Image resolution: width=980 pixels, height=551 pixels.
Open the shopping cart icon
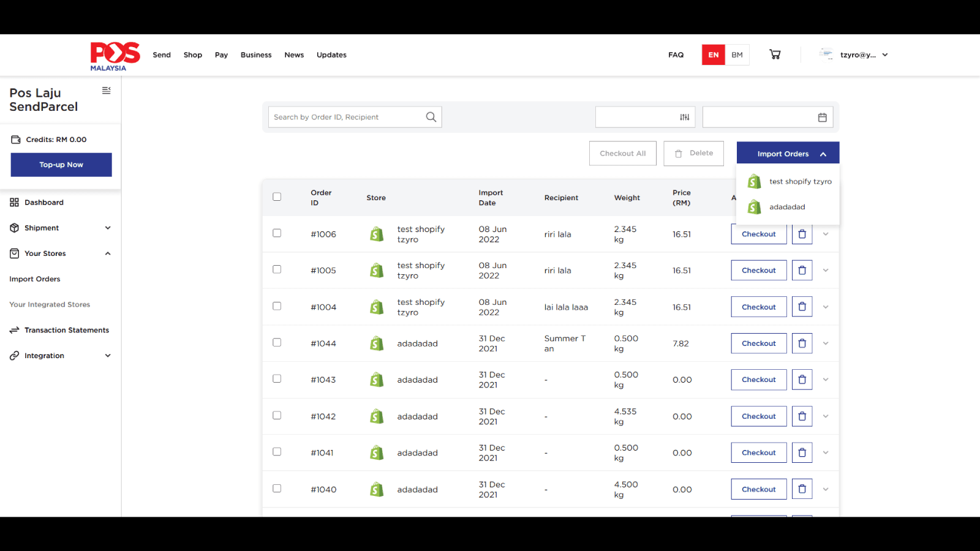[775, 54]
